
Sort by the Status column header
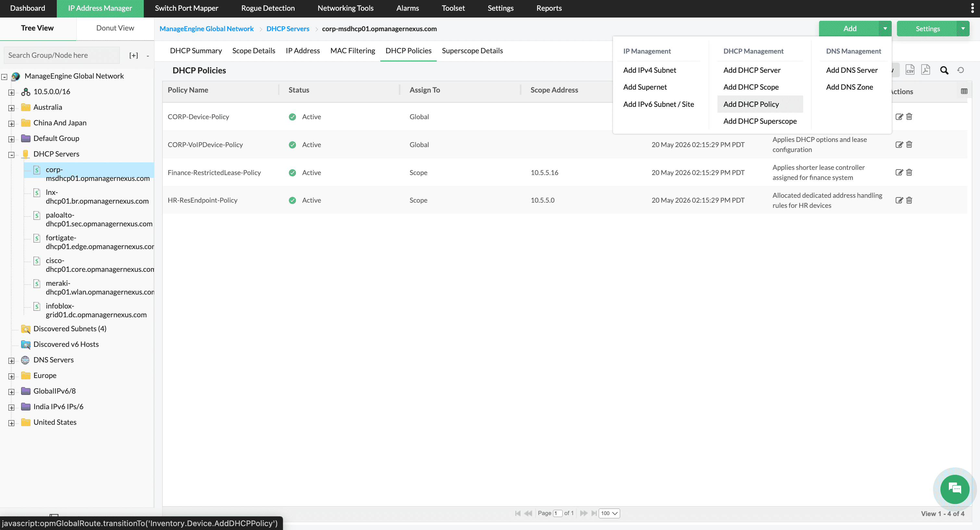299,90
